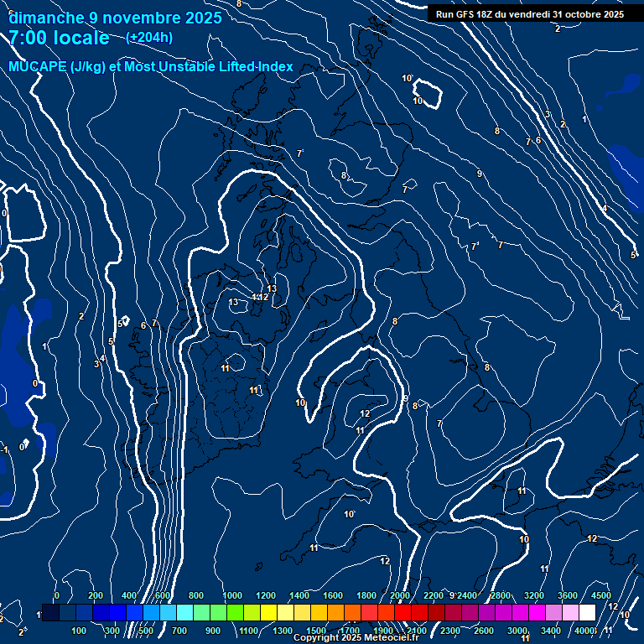The height and width of the screenshot is (644, 644).
Task: Click the '3600' legend scale label
Action: (x=568, y=595)
